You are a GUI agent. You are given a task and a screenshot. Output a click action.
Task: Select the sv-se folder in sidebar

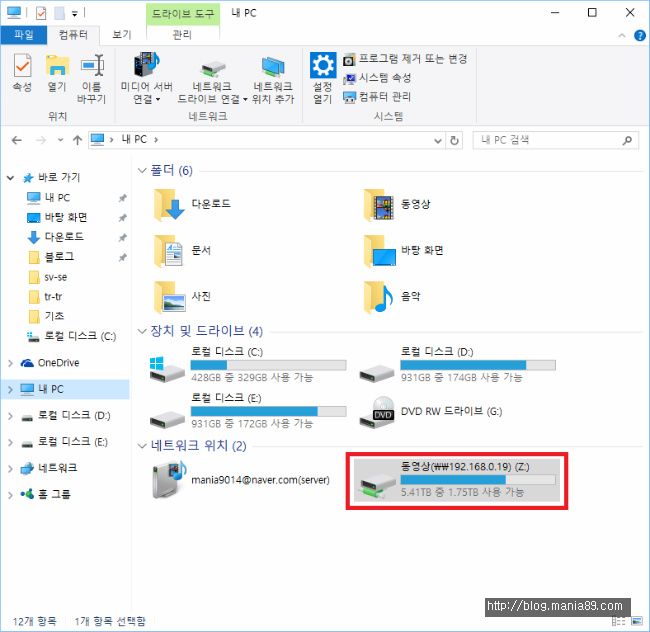click(x=56, y=277)
